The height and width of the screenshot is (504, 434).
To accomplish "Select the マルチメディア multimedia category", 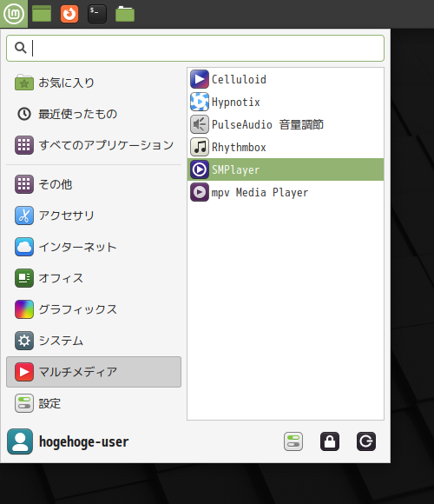I will point(94,372).
